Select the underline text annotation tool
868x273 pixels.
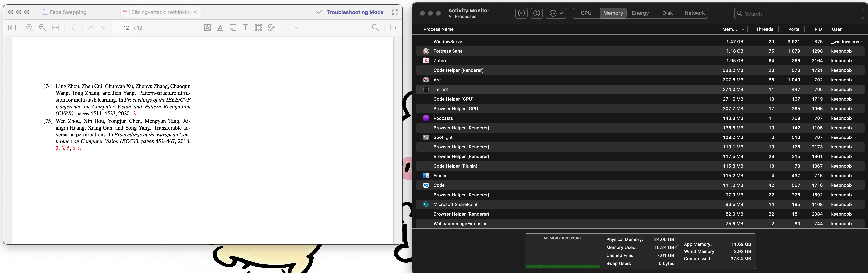click(x=220, y=28)
